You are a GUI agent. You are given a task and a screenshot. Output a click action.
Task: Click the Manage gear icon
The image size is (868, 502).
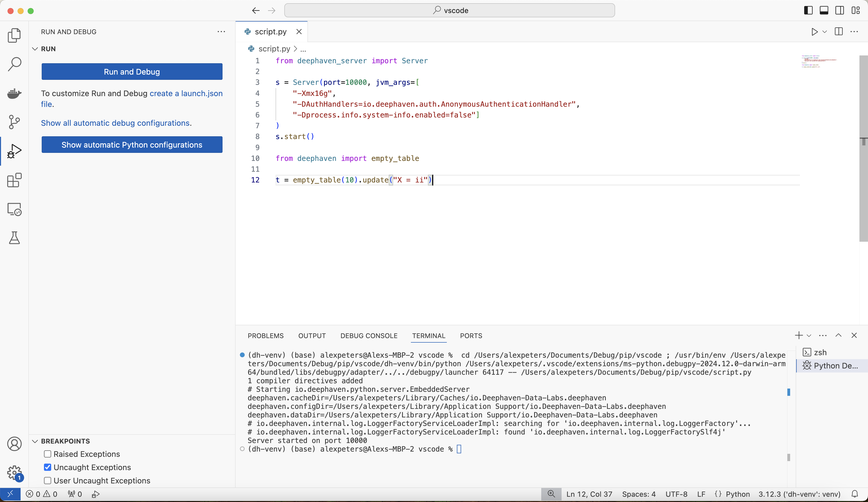coord(14,472)
